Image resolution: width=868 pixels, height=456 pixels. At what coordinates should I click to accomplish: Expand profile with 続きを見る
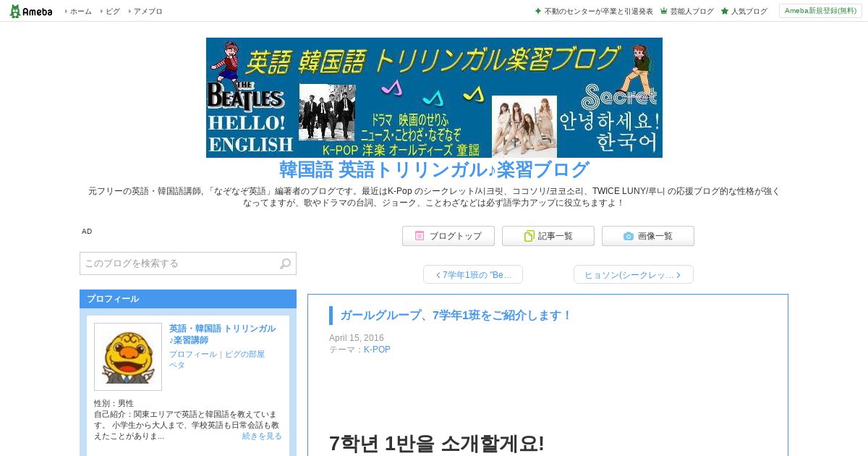pyautogui.click(x=262, y=436)
